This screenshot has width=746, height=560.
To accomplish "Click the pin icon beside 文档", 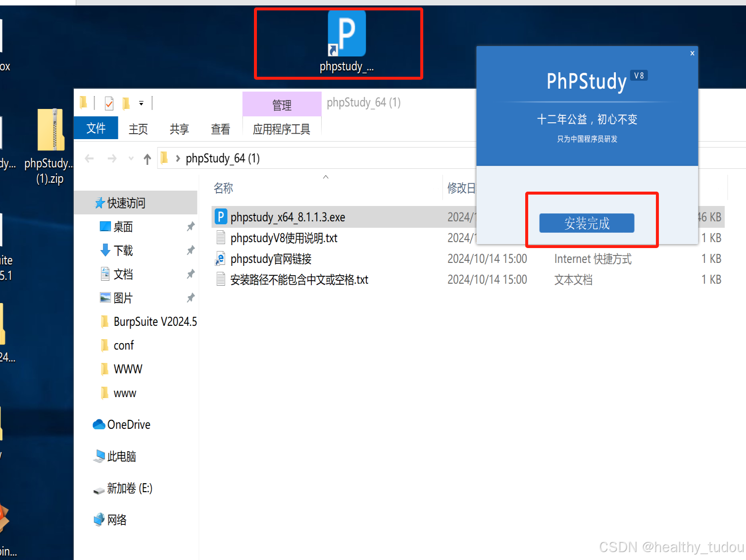I will (191, 274).
